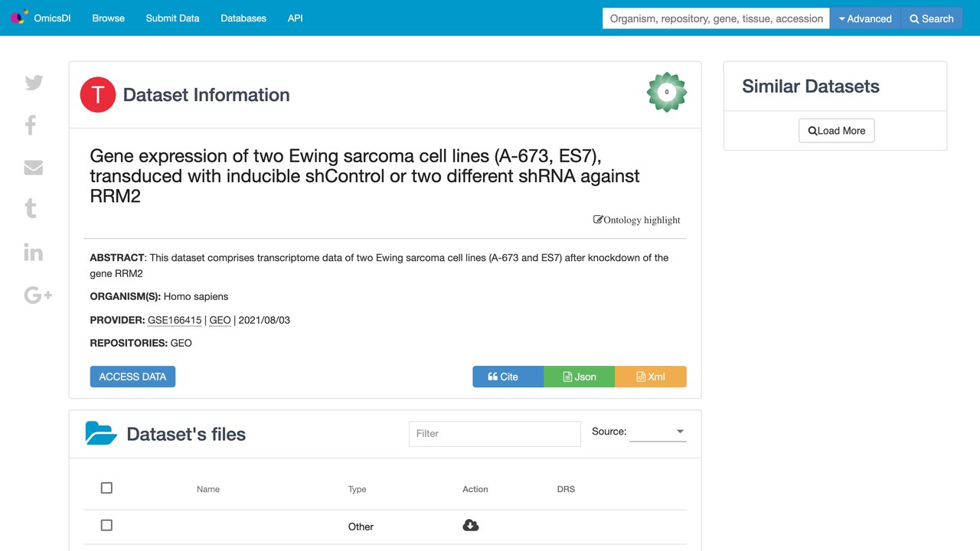
Task: Share dataset on LinkedIn
Action: point(34,252)
